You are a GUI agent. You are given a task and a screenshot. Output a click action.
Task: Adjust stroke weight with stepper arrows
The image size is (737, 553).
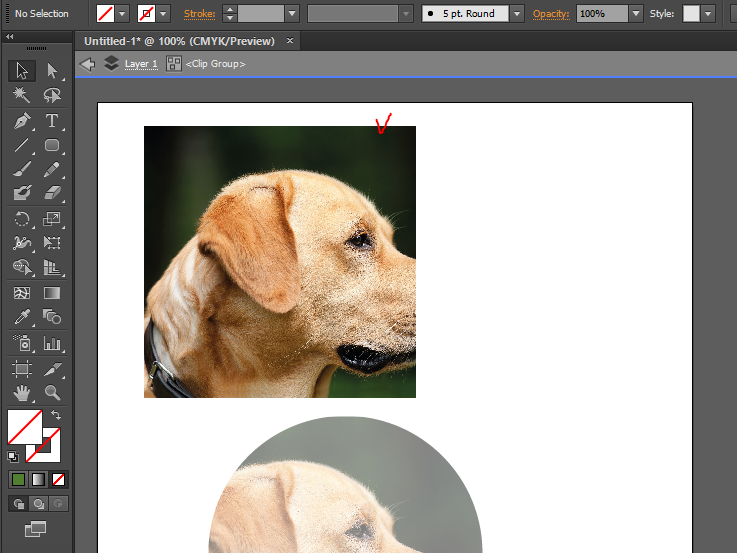tap(229, 14)
